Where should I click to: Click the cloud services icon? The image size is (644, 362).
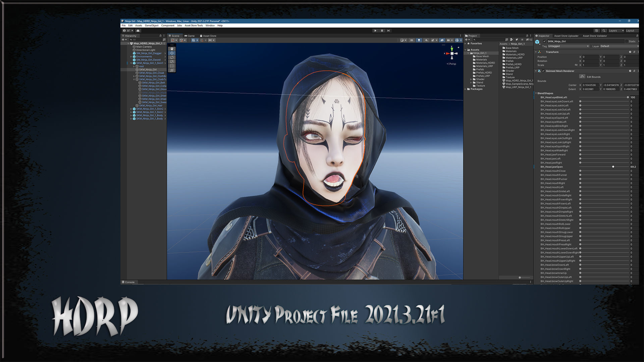(x=138, y=31)
